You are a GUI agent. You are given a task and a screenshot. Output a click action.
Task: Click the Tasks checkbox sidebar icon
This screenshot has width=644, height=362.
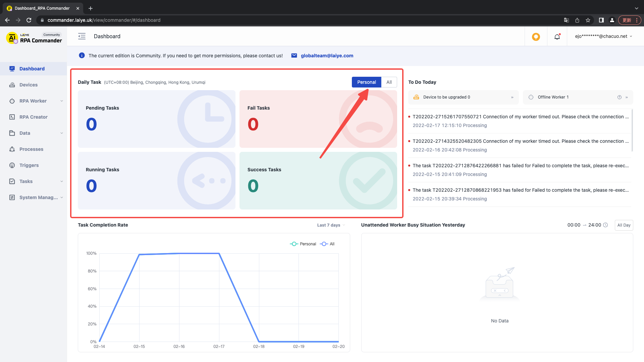[12, 181]
